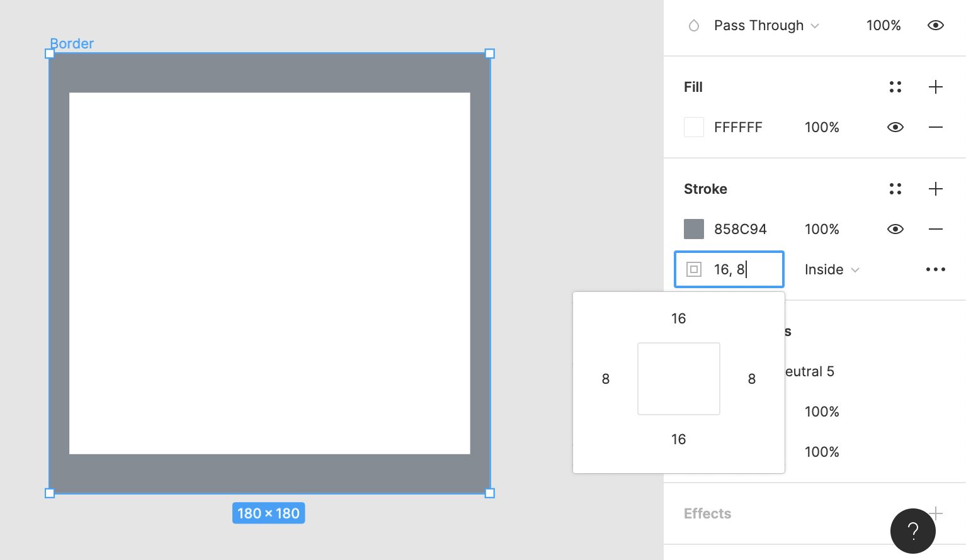966x560 pixels.
Task: Click the square preview in stroke popup
Action: pos(679,379)
